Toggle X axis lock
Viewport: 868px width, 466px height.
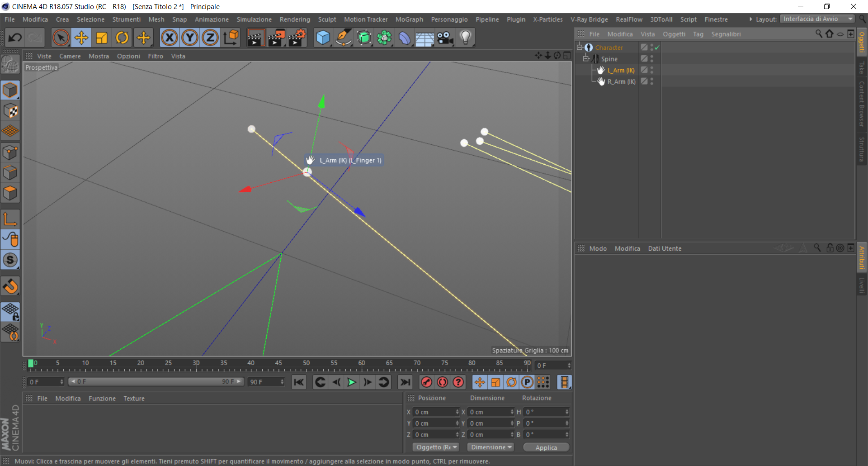pyautogui.click(x=170, y=38)
